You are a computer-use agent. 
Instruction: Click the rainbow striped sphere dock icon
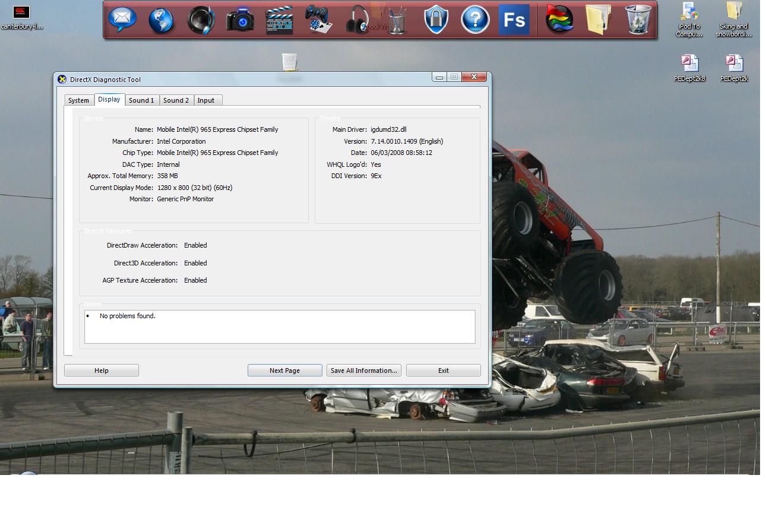(560, 20)
